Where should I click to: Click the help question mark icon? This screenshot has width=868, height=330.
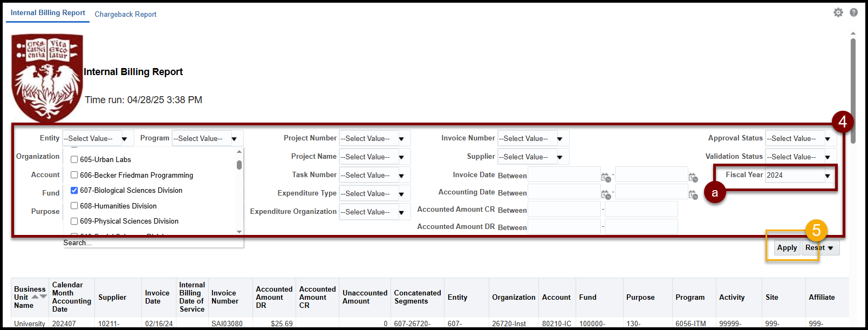[x=853, y=12]
